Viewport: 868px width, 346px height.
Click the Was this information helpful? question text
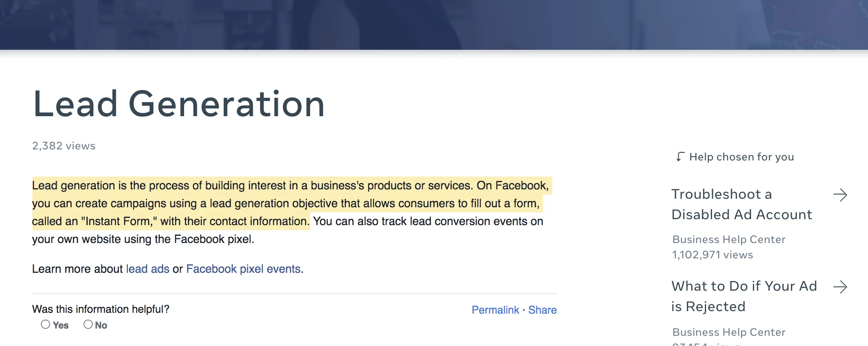(x=101, y=309)
